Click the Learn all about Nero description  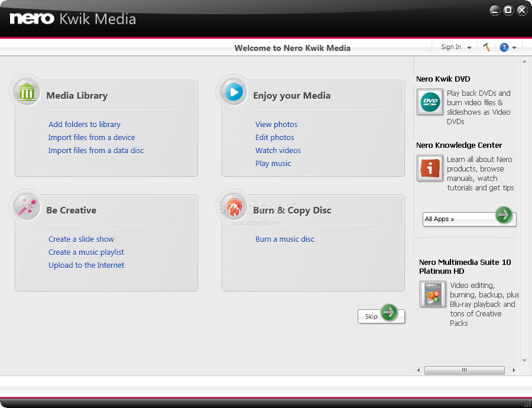481,173
